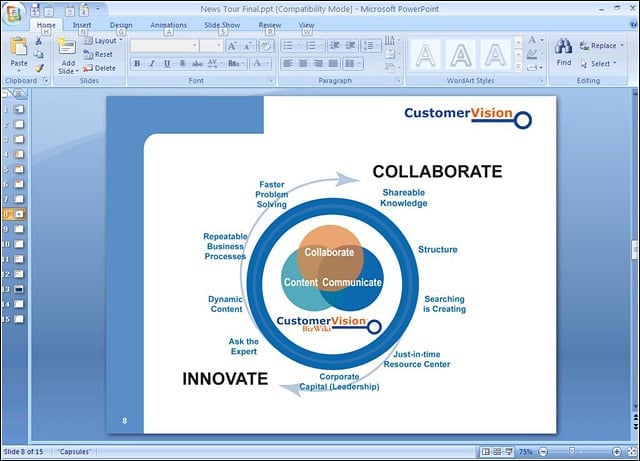The width and height of the screenshot is (640, 461).
Task: Switch to the Animations tab
Action: point(169,25)
